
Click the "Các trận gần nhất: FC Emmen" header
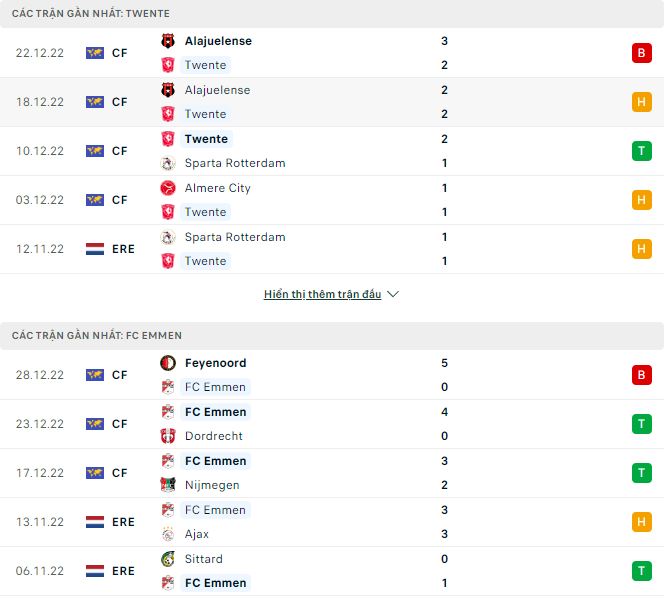click(97, 335)
